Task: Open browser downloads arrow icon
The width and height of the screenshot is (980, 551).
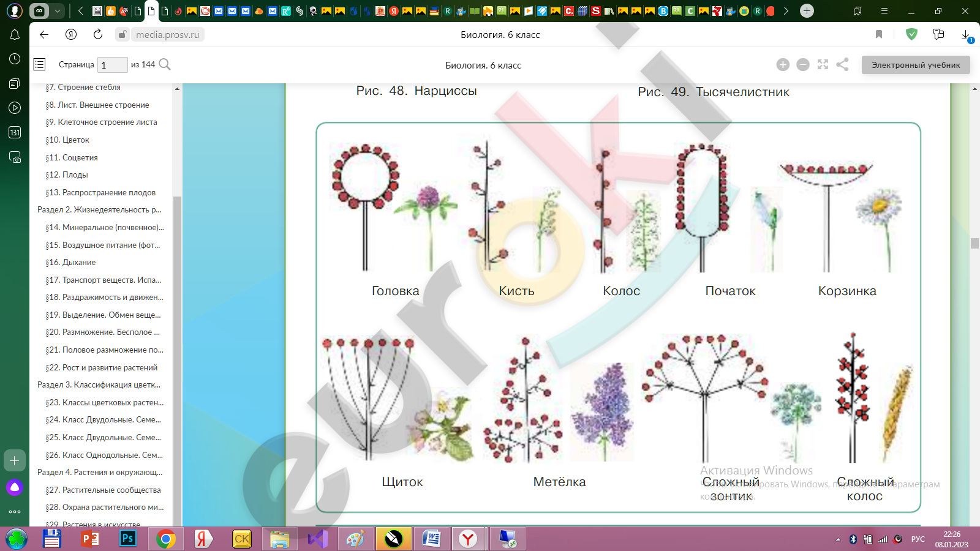Action: coord(966,35)
